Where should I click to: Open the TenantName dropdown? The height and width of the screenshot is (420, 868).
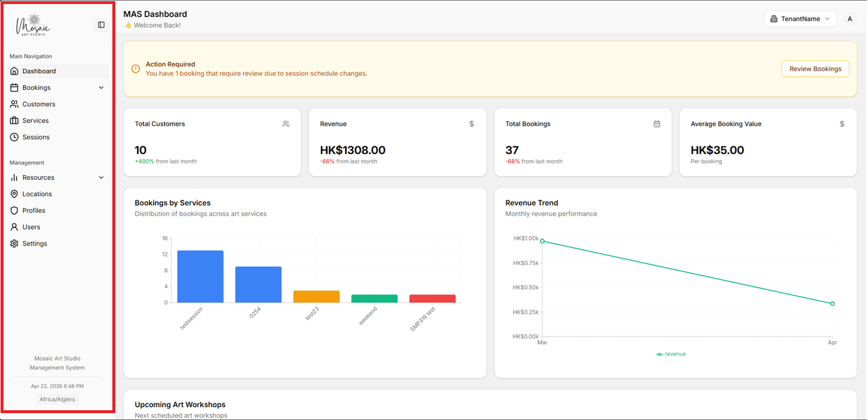pyautogui.click(x=800, y=18)
